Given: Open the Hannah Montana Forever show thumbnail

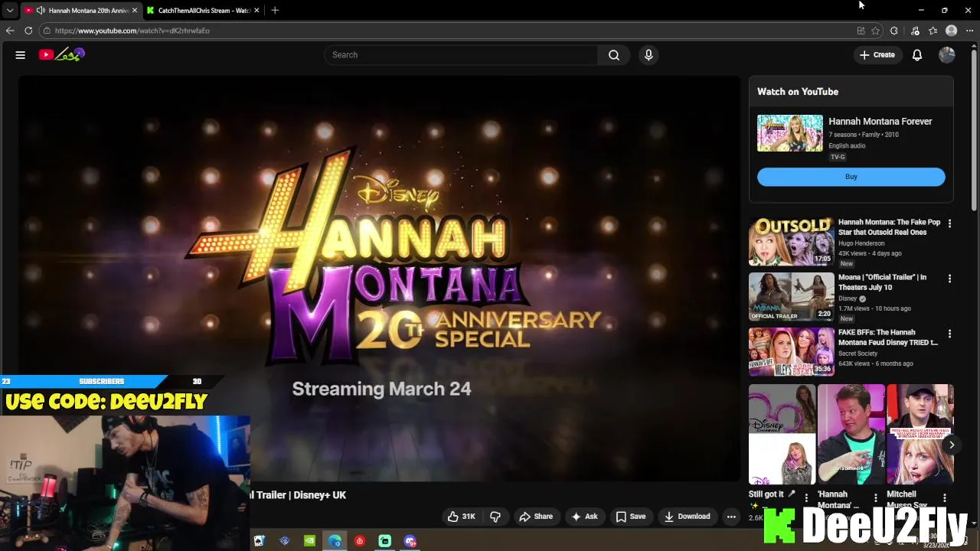Looking at the screenshot, I should pyautogui.click(x=790, y=133).
